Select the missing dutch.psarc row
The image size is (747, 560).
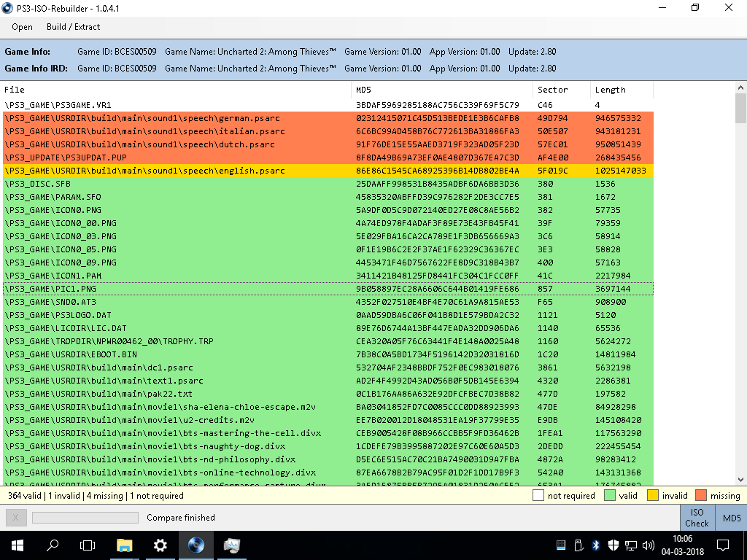328,144
